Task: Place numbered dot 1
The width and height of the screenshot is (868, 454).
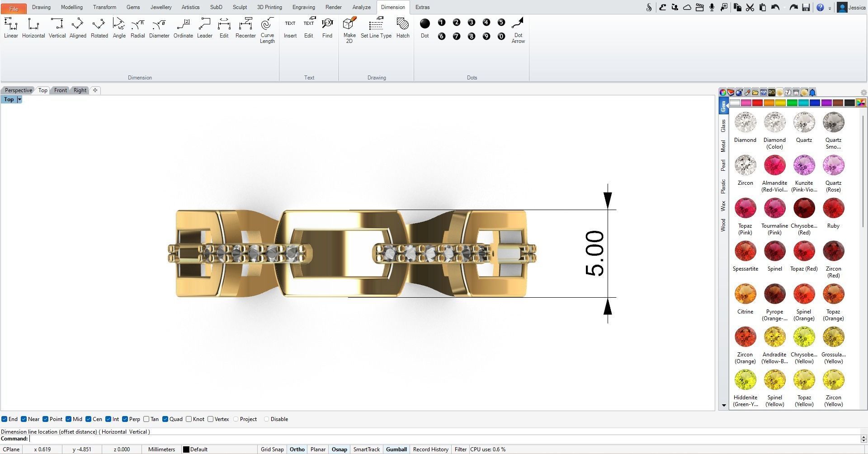Action: [442, 22]
